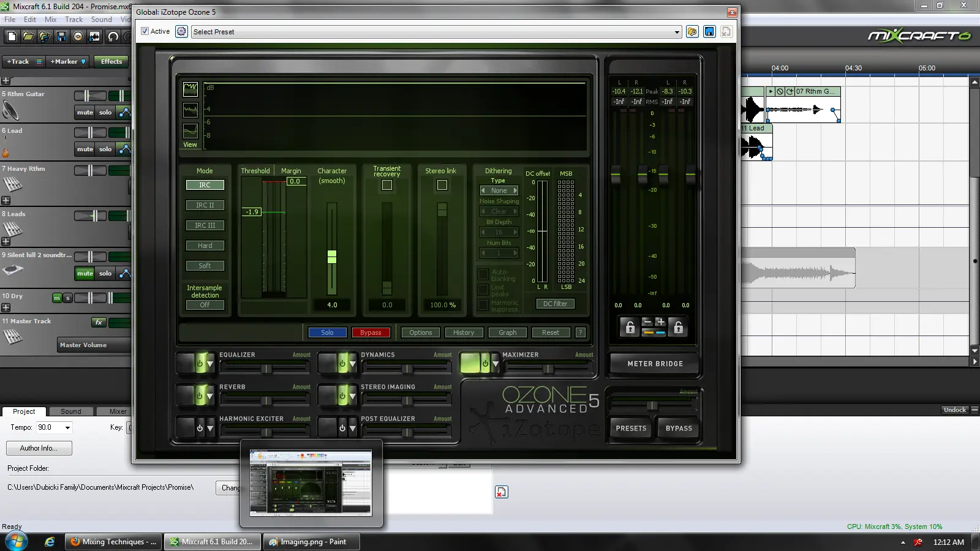This screenshot has width=980, height=551.
Task: Toggle the Reverb module power button
Action: click(200, 395)
